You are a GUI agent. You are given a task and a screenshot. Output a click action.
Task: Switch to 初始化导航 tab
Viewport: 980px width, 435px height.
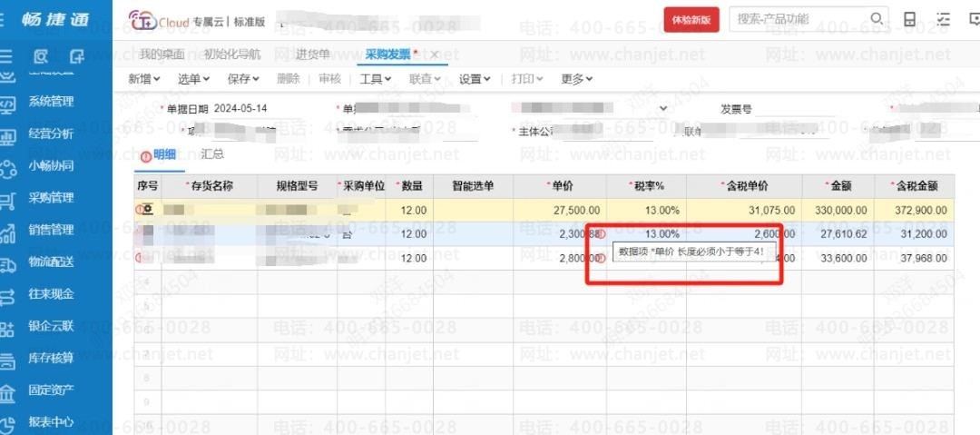(x=232, y=54)
